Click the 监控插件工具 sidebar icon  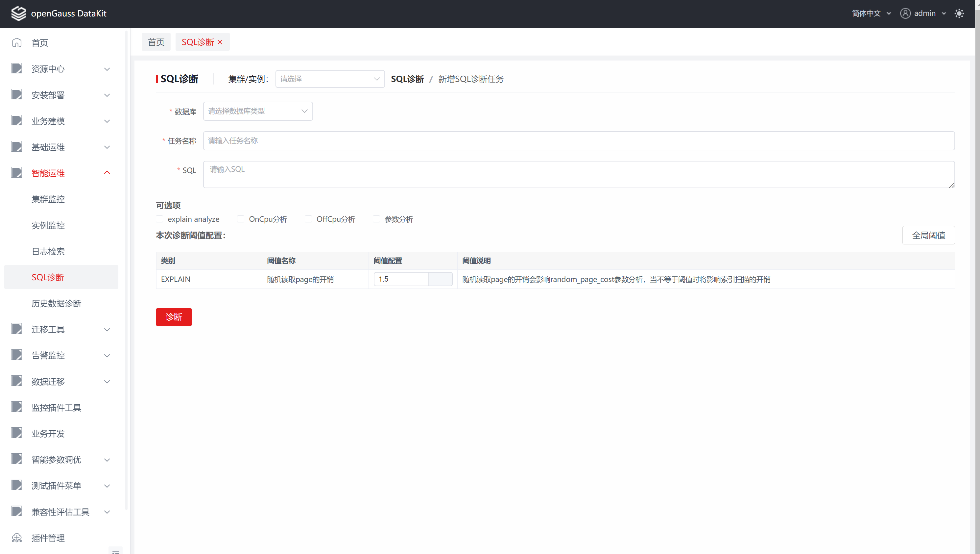[x=17, y=407]
